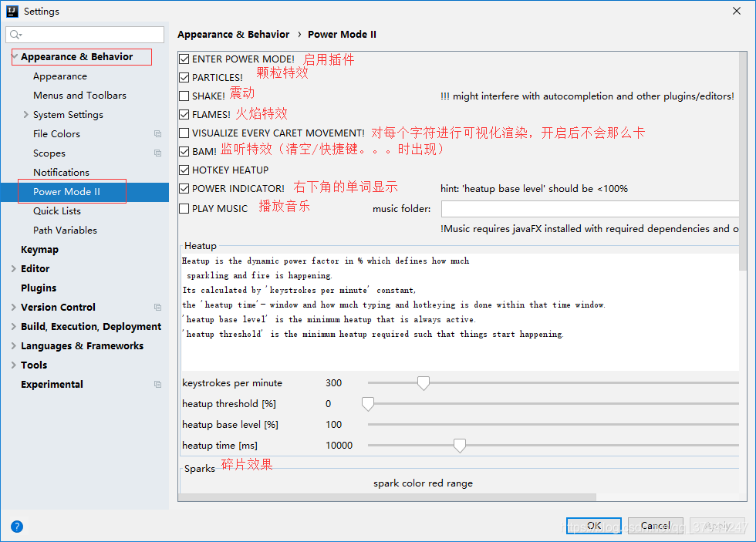Open Quick Lists settings
Screen dimensions: 756x542
(57, 211)
